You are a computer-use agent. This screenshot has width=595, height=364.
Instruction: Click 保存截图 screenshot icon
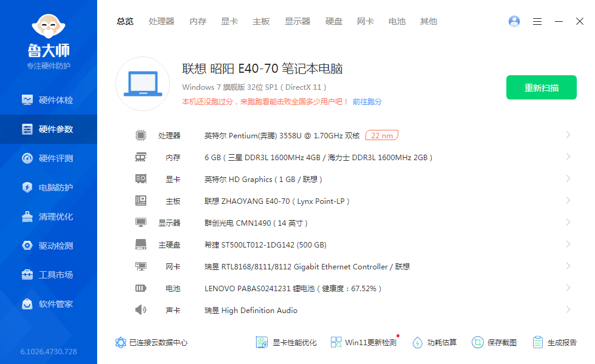click(478, 342)
